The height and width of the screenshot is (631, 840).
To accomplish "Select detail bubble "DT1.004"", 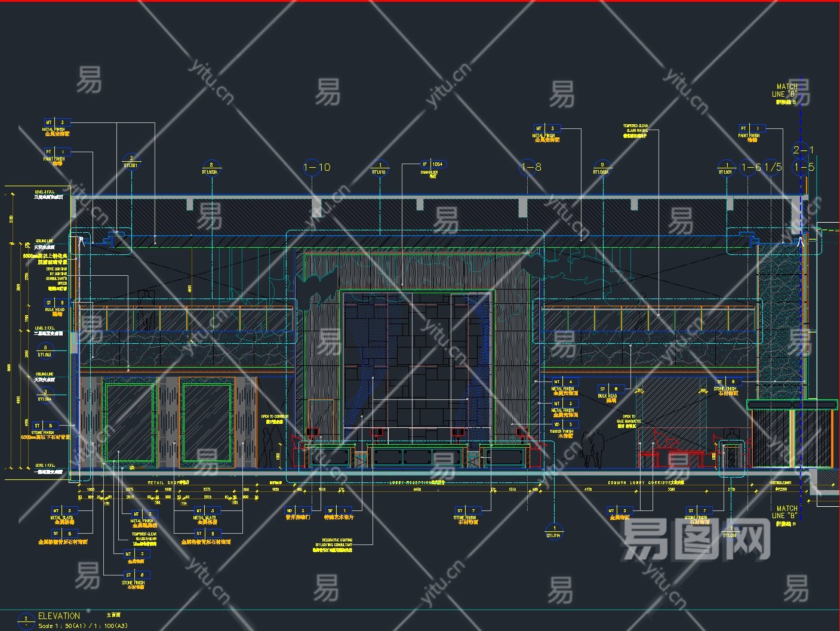I will coord(45,395).
